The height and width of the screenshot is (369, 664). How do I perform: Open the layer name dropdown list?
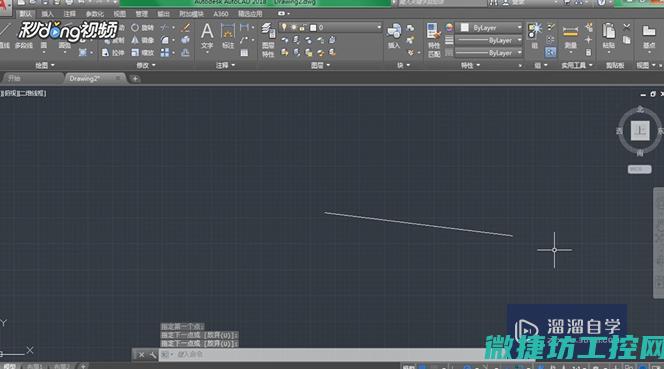click(346, 28)
